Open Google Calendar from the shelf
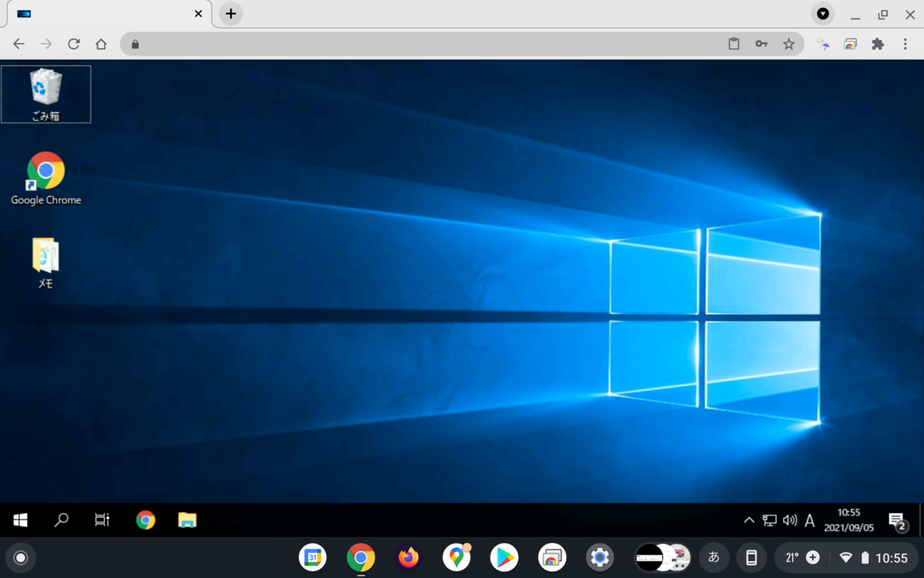The width and height of the screenshot is (924, 578). (313, 557)
